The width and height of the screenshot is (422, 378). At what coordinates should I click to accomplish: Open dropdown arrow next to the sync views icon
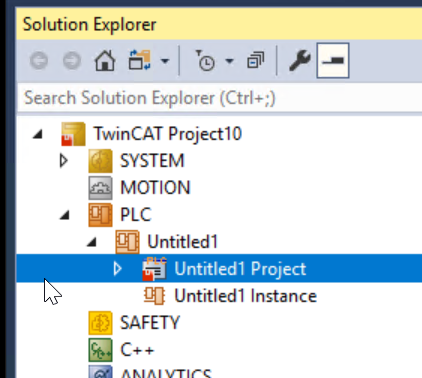click(x=165, y=61)
